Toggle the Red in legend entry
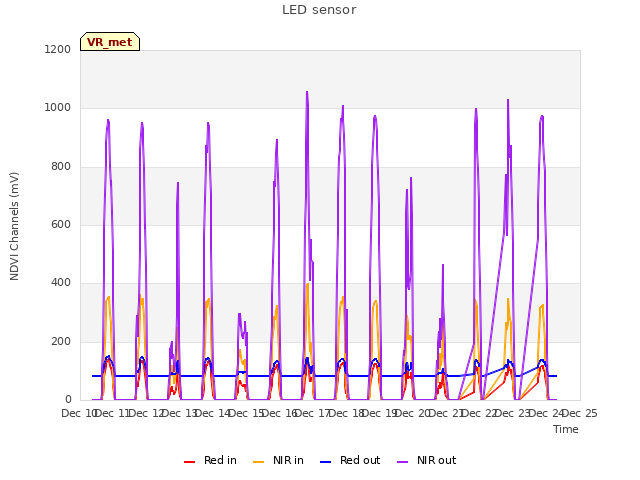The image size is (640, 480). (x=210, y=460)
